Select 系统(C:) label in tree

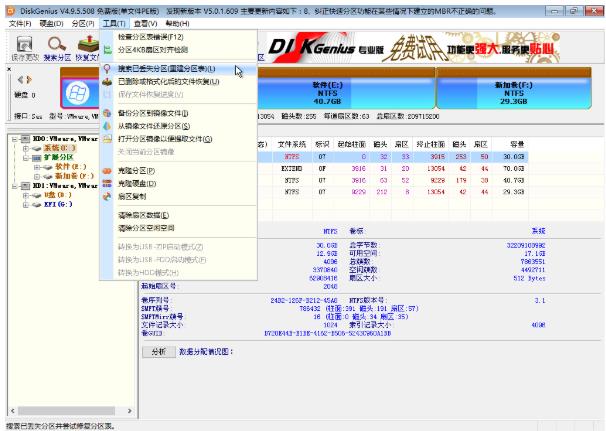[x=60, y=148]
